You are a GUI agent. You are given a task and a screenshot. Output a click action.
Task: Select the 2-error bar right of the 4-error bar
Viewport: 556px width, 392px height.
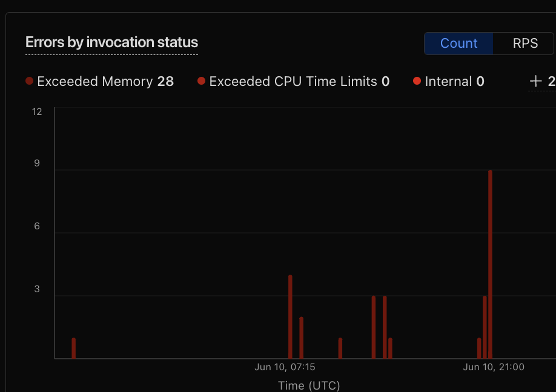coord(301,338)
